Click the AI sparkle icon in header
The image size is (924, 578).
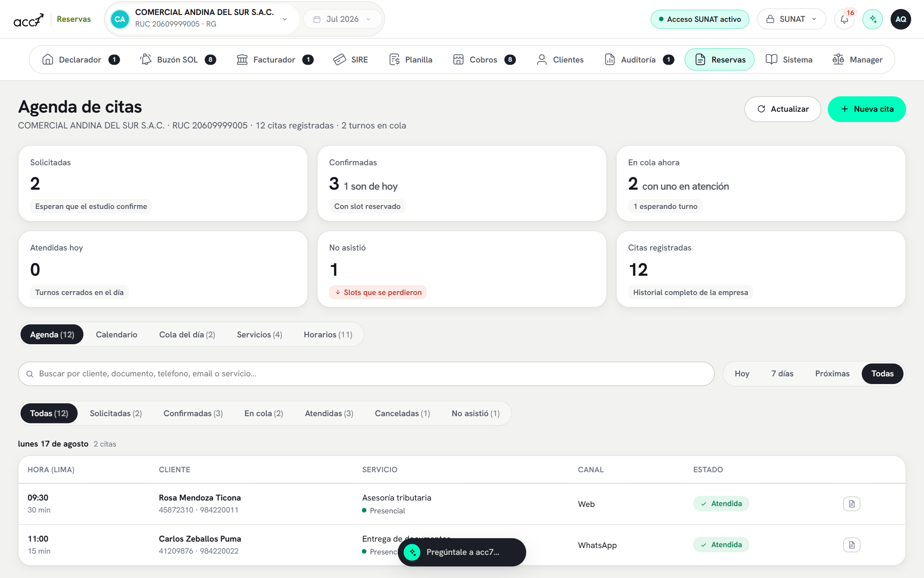[873, 19]
